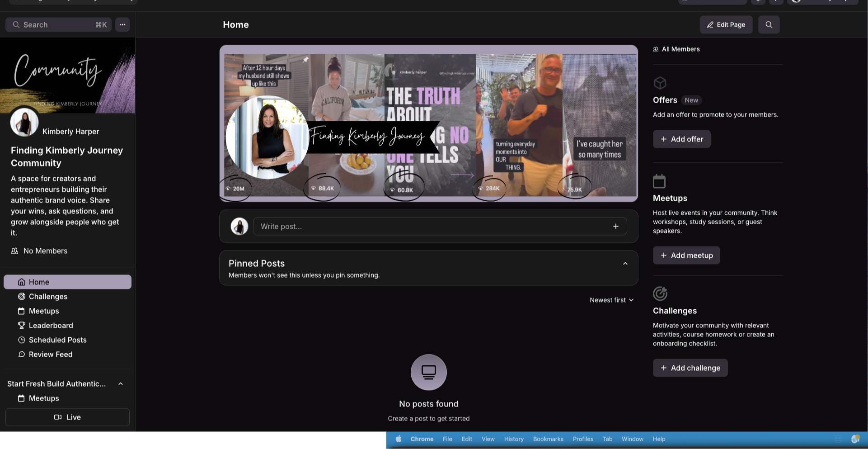Click the Write post input field
This screenshot has width=868, height=449.
[440, 227]
